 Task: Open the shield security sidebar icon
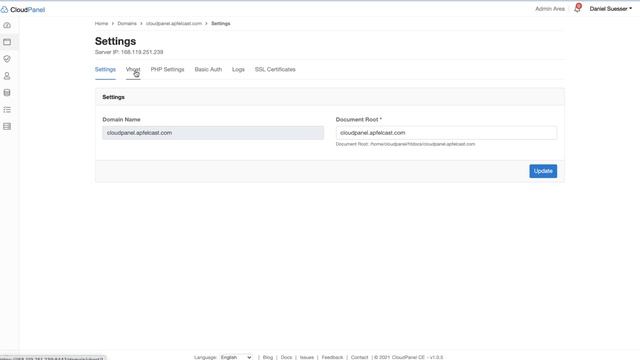7,59
